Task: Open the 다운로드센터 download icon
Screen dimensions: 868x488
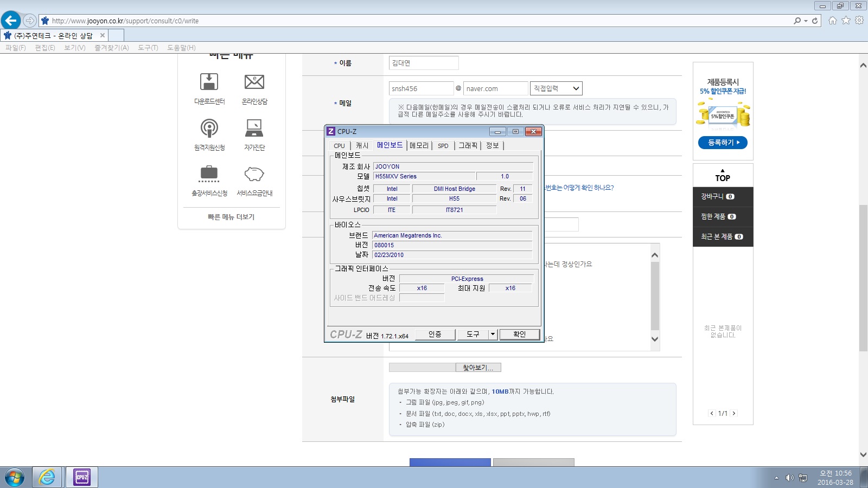Action: 209,82
